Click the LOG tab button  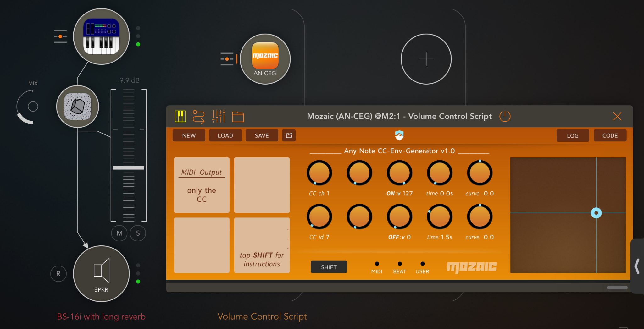click(x=573, y=135)
